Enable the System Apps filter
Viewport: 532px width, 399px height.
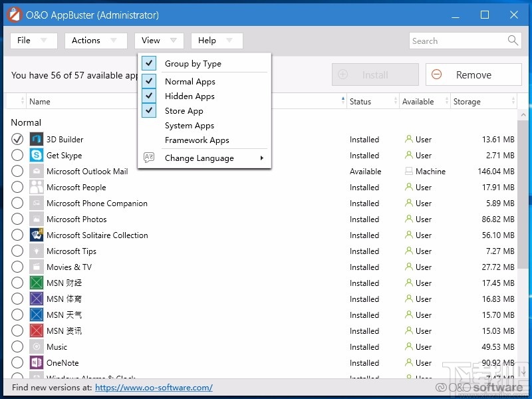click(x=189, y=125)
